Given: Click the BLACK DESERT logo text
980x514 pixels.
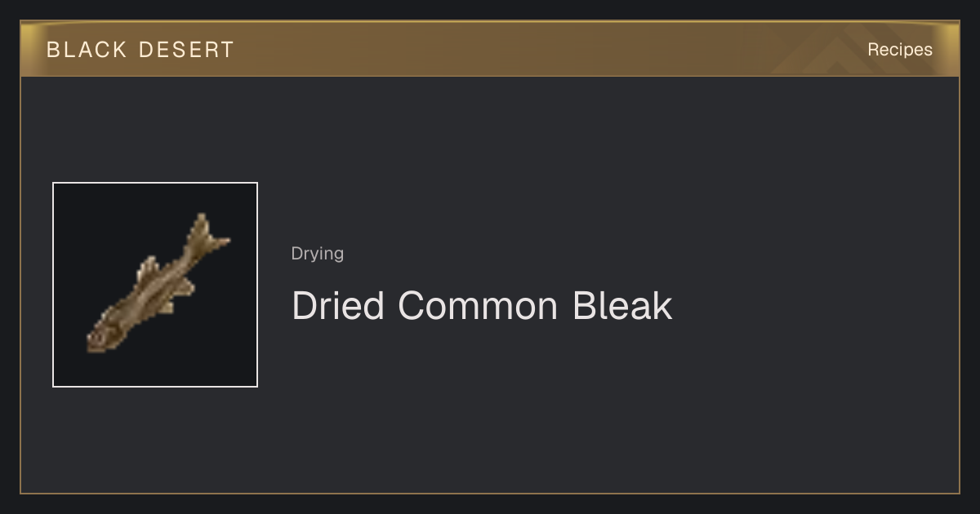Looking at the screenshot, I should [x=140, y=50].
